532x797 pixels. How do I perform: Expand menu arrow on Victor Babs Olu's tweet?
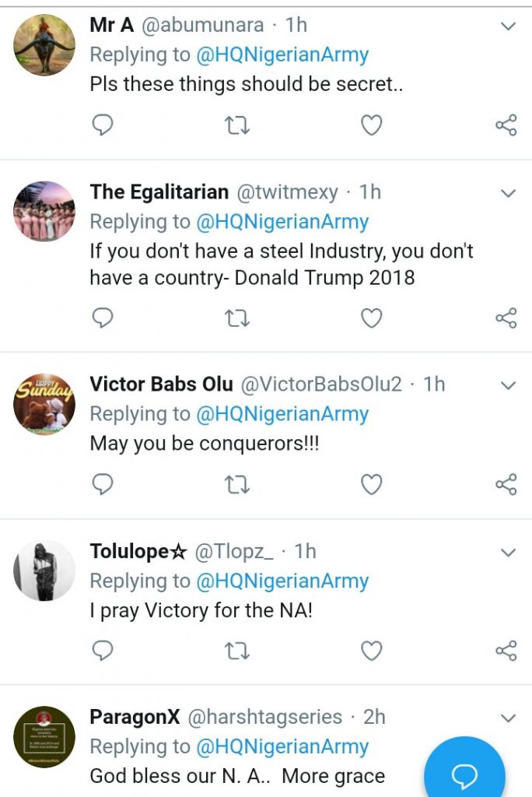pos(508,385)
